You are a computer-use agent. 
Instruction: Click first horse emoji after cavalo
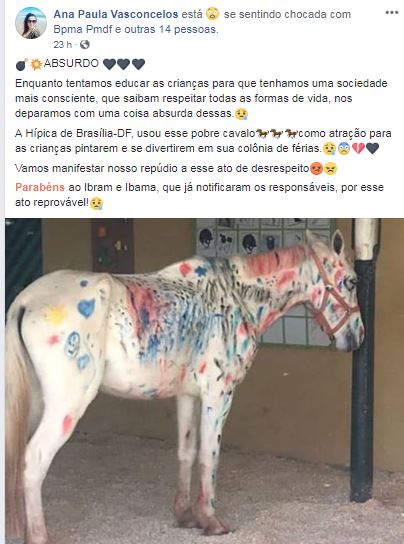[262, 134]
